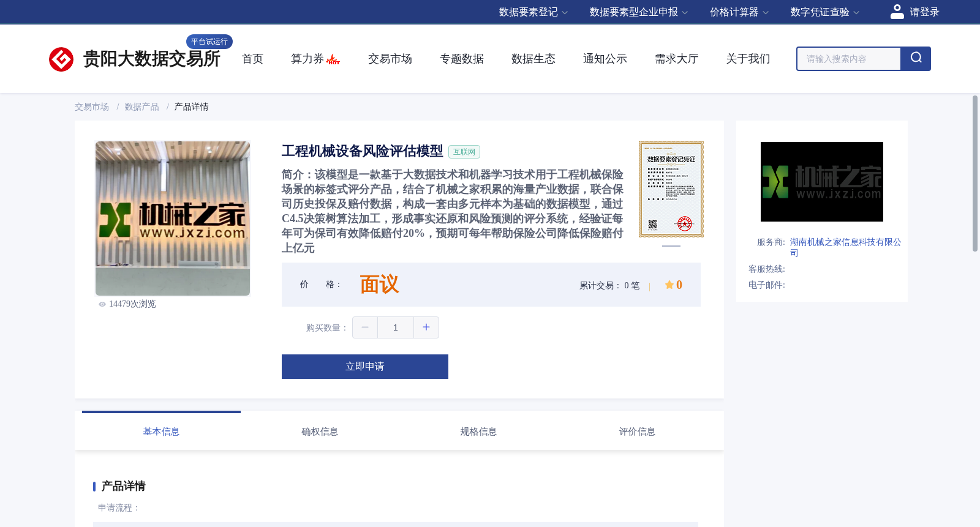Click the 互联网 tag label

(464, 152)
